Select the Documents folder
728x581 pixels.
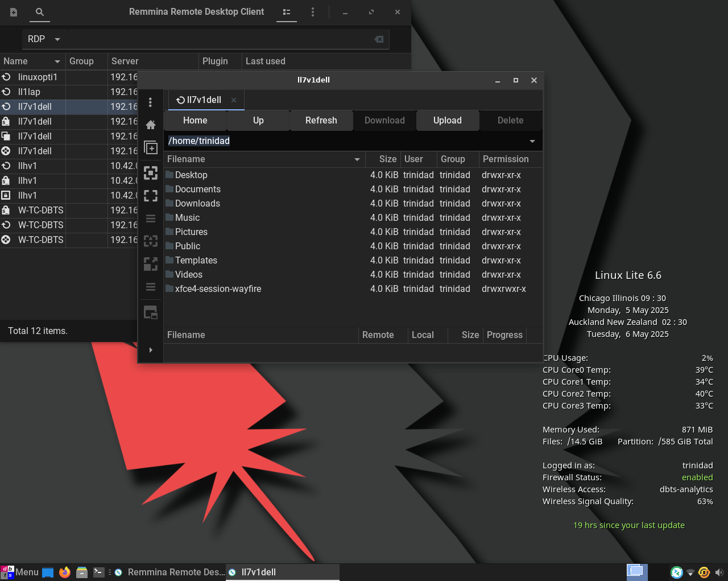click(353, 189)
